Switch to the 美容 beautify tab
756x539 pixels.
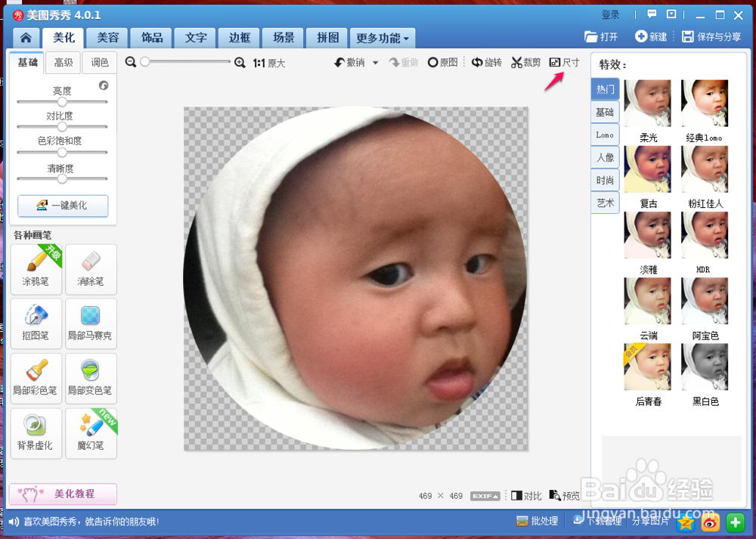pos(106,37)
